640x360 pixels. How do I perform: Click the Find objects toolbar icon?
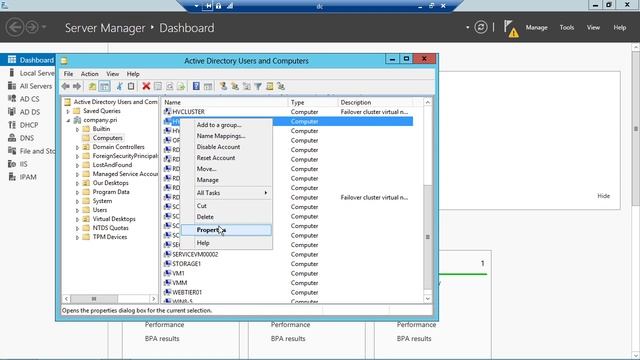[x=269, y=86]
